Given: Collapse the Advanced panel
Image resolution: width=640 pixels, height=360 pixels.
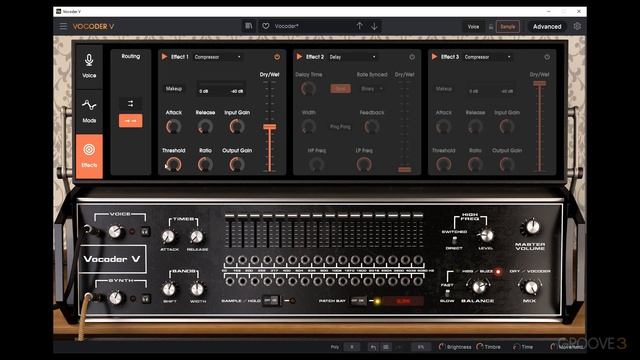Looking at the screenshot, I should [547, 27].
